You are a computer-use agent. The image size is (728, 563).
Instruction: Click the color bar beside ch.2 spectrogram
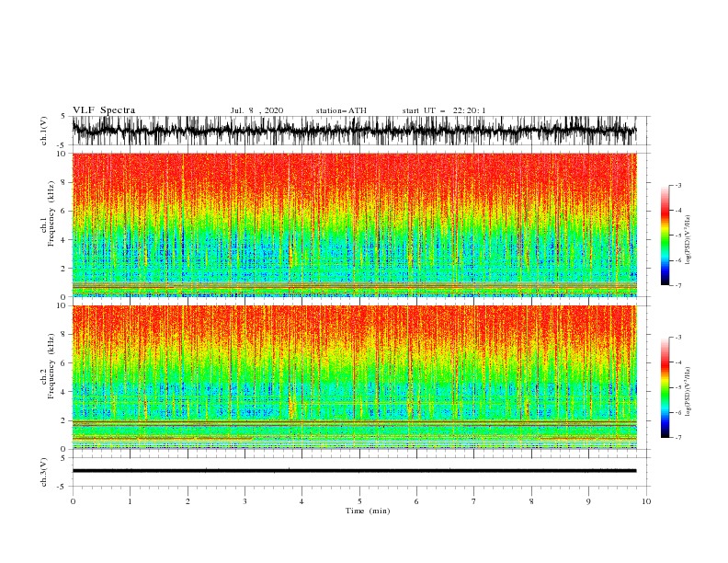665,387
